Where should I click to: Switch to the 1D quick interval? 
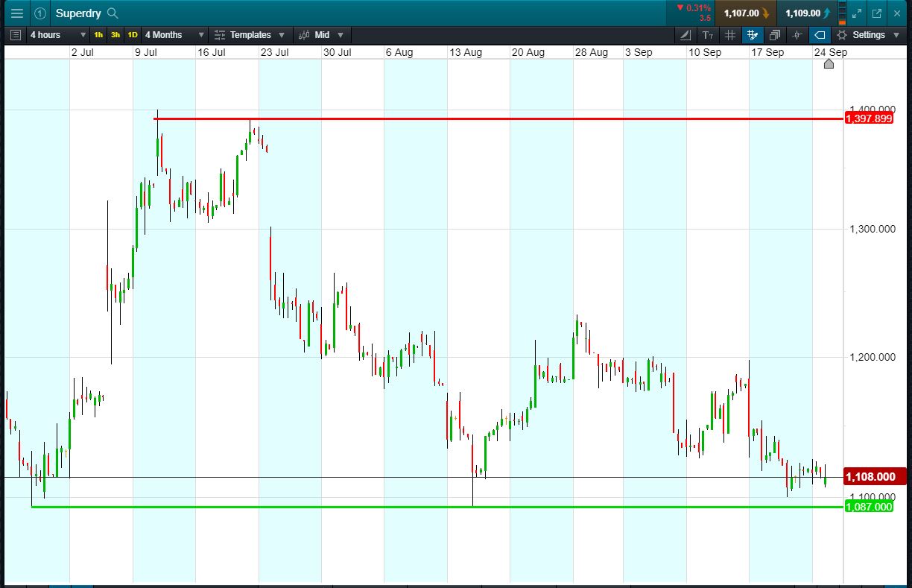[x=133, y=35]
